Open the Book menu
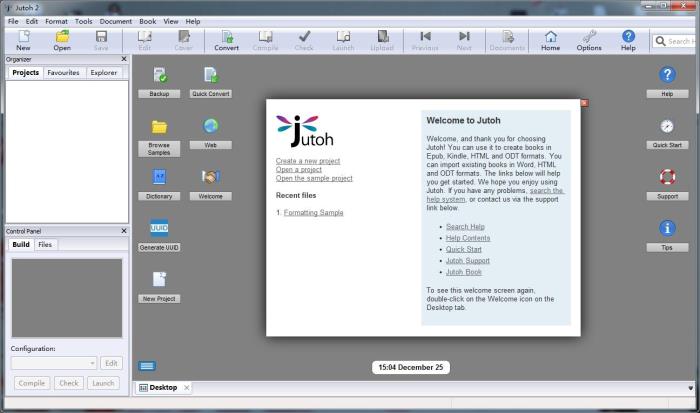 point(147,21)
